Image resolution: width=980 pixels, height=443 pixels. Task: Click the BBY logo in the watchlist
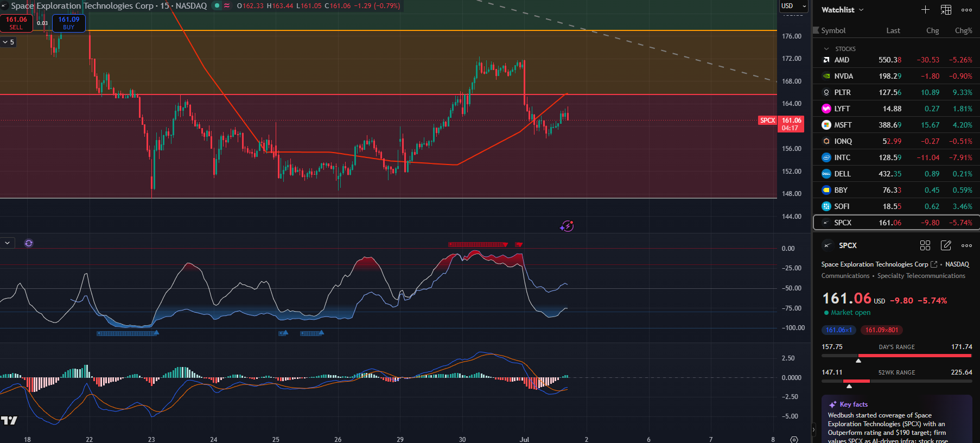pyautogui.click(x=826, y=190)
